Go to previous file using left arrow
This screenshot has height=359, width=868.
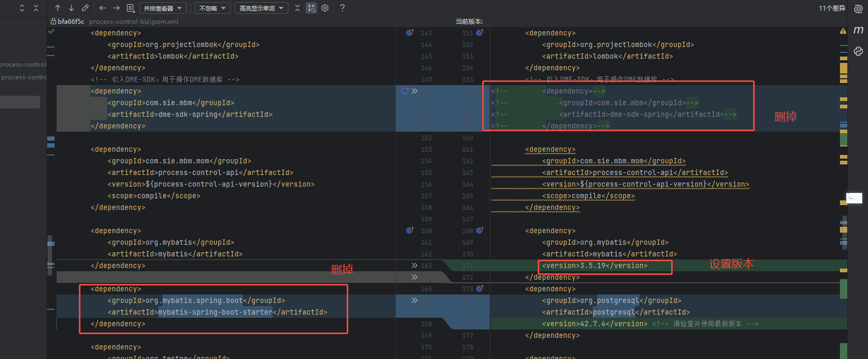[103, 8]
